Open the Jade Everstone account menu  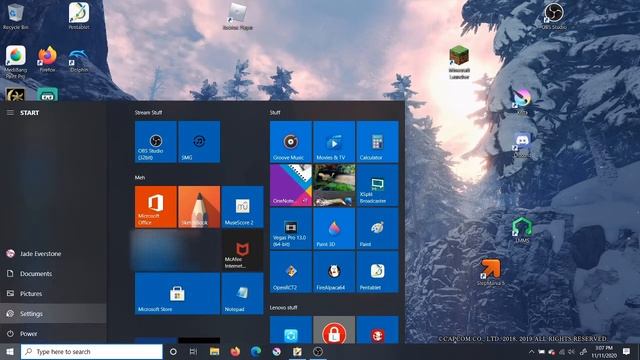[53, 253]
